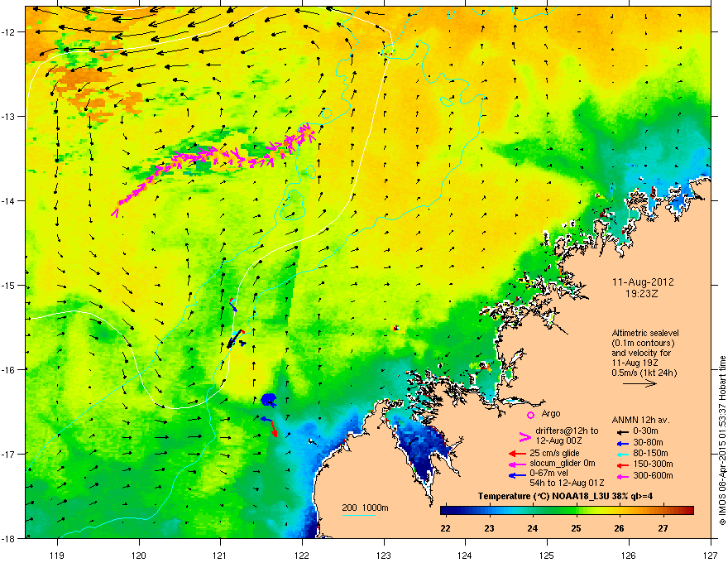Click the '11-Aug-2012' date text
Image resolution: width=728 pixels, height=563 pixels.
click(x=643, y=282)
